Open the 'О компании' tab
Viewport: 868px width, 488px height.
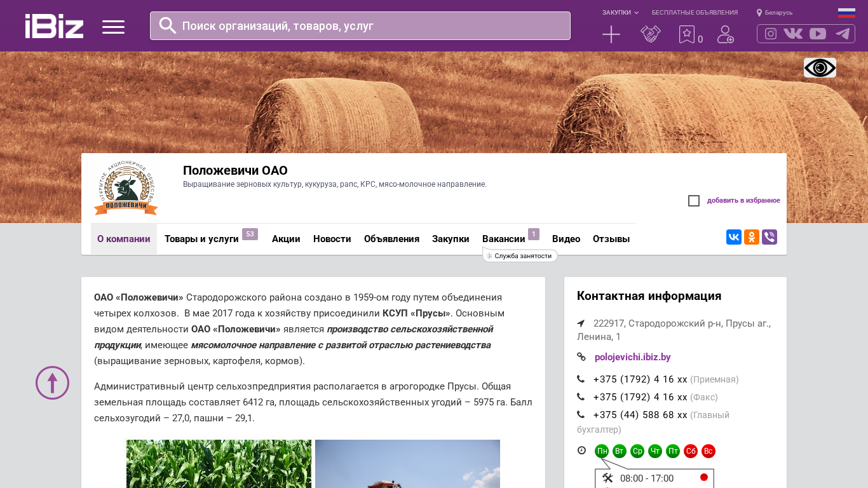(124, 239)
